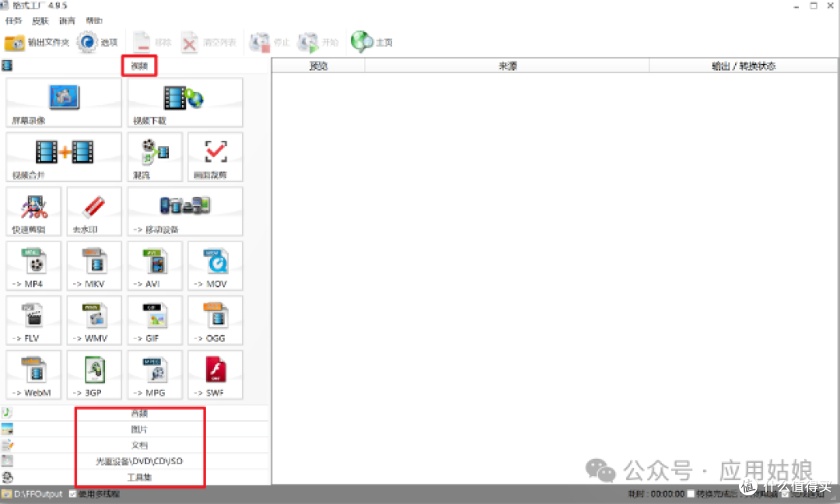
Task: Choose the convert to GIF tile
Action: tap(155, 320)
